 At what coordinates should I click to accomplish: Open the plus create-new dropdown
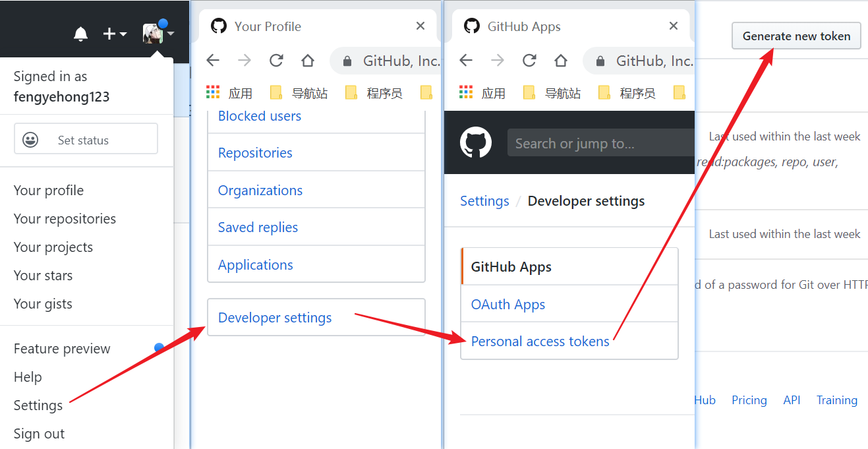coord(115,34)
